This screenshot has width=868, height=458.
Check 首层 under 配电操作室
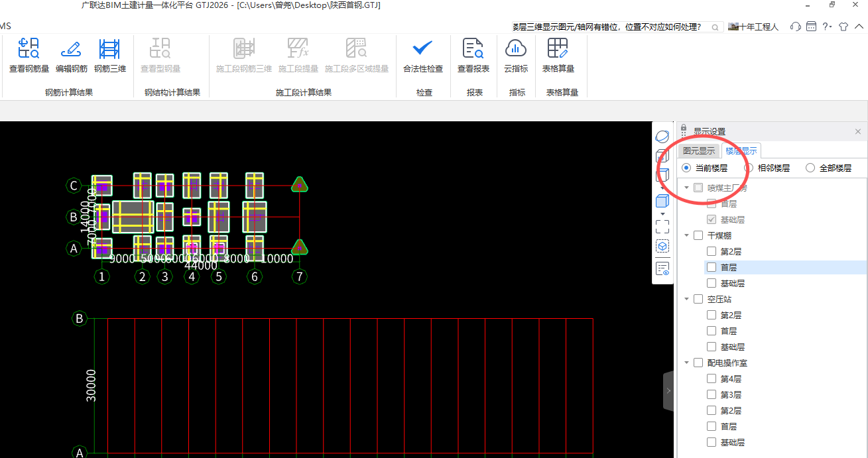[712, 426]
